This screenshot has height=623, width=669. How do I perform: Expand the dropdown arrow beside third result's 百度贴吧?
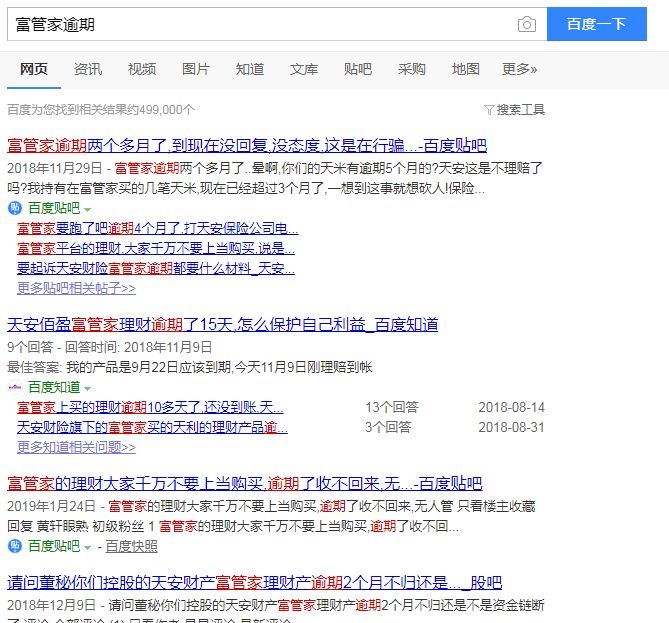[87, 547]
